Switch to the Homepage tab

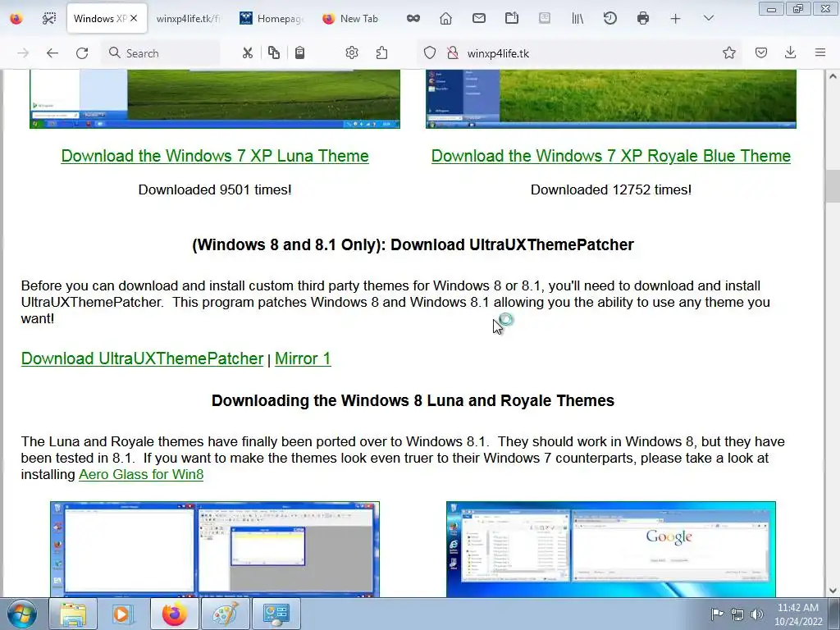pyautogui.click(x=271, y=18)
